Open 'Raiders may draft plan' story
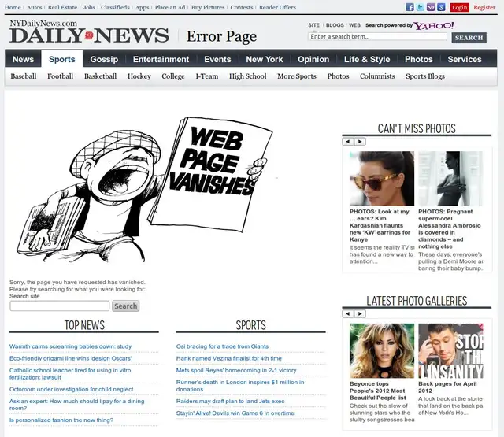 coord(230,401)
